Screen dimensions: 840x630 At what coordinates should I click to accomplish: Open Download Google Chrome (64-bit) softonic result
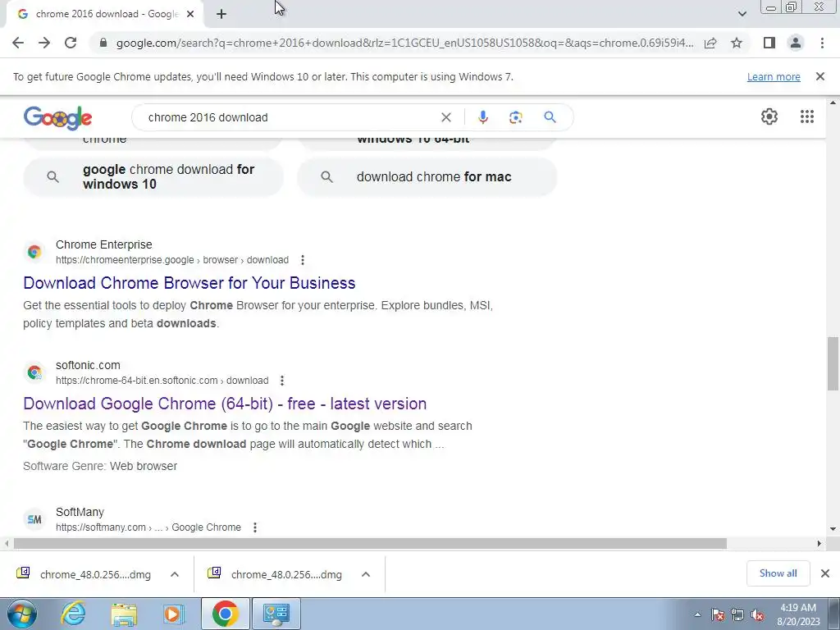[x=225, y=404]
